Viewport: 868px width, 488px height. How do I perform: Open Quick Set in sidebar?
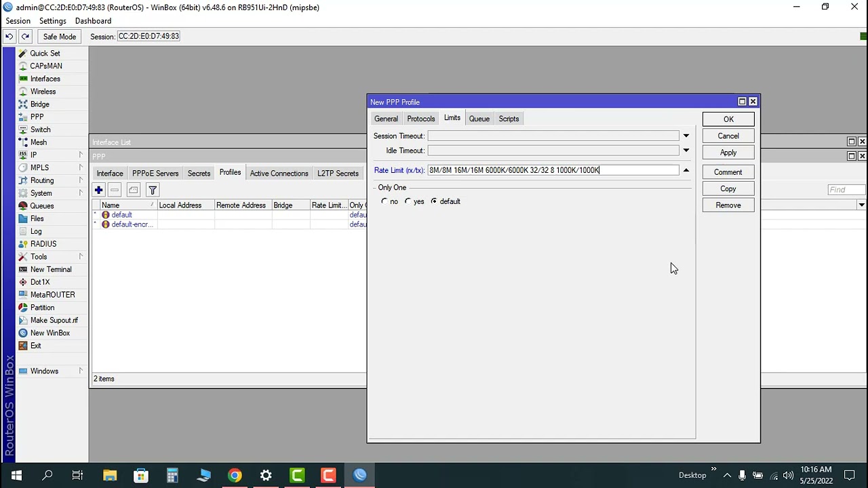tap(45, 53)
